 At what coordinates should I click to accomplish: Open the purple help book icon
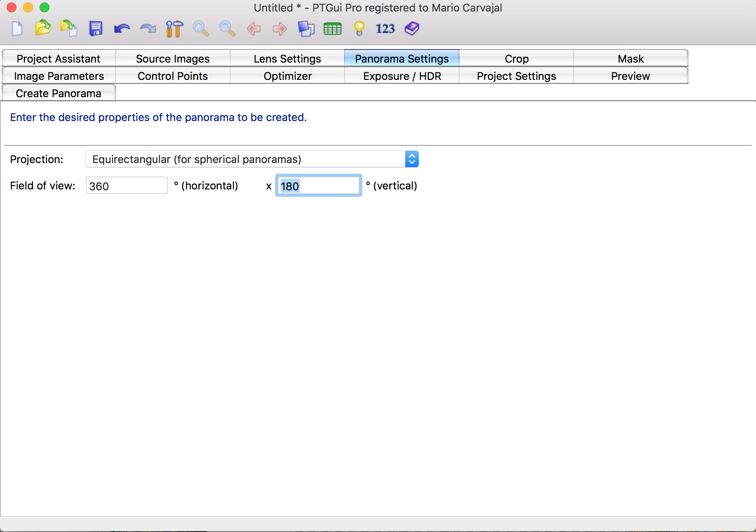(412, 28)
